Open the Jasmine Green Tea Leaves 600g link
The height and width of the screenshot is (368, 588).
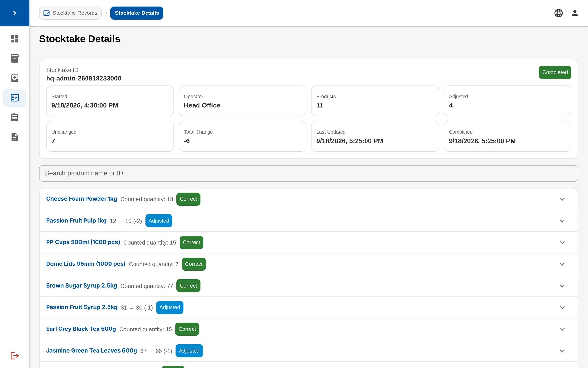(91, 351)
